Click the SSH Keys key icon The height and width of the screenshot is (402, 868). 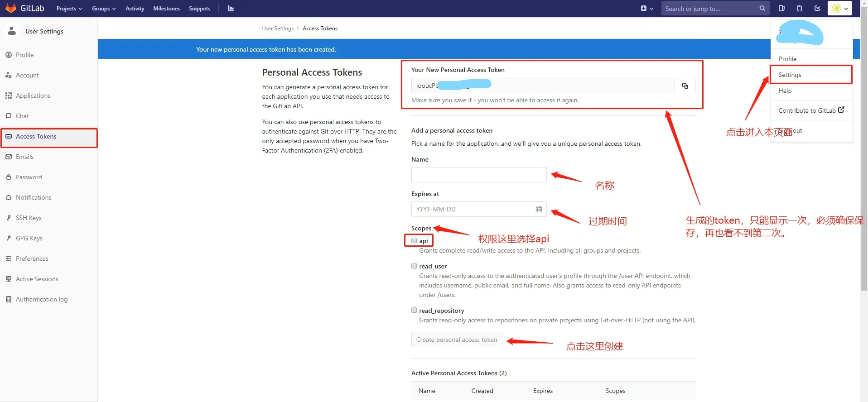click(9, 218)
